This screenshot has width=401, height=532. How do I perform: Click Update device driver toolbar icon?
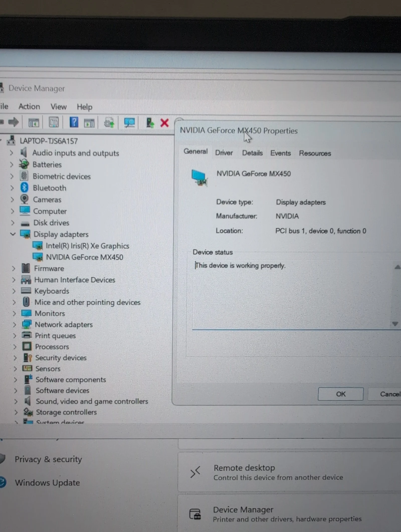(x=109, y=123)
